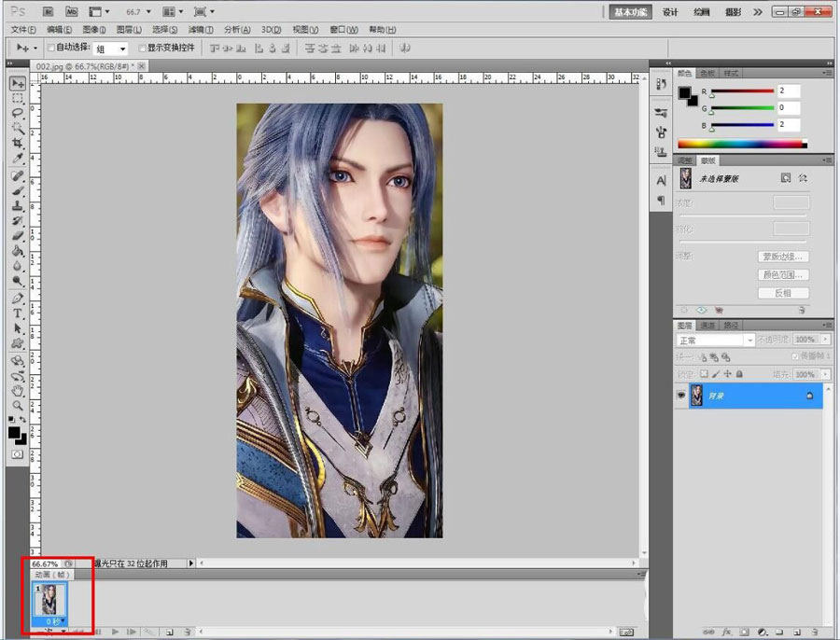Click the 颜色范围 button
The image size is (840, 640).
783,274
